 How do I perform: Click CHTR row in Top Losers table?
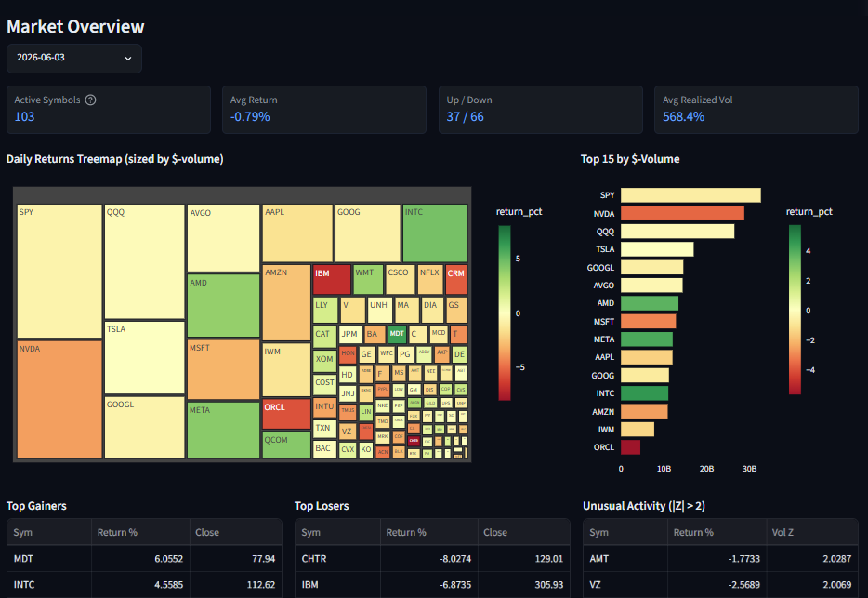coord(432,559)
